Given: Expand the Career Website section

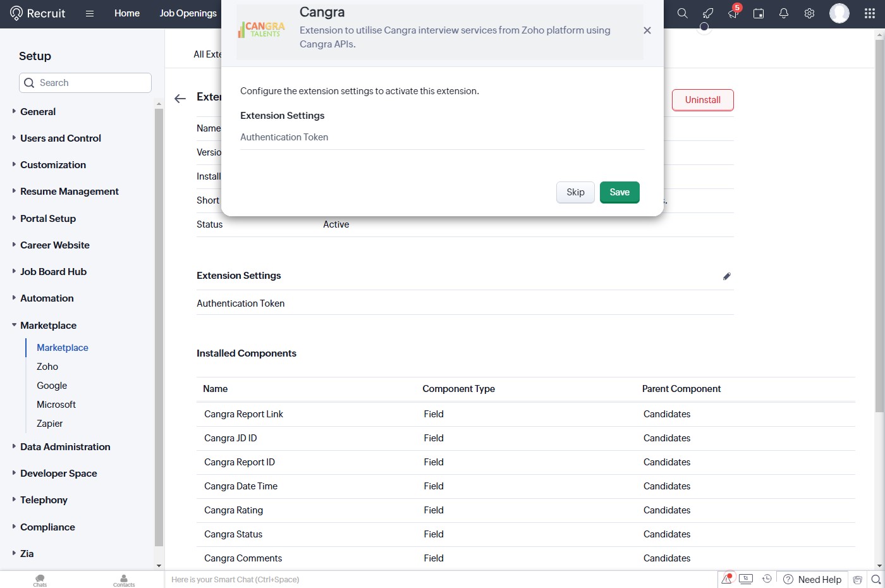Looking at the screenshot, I should pyautogui.click(x=55, y=245).
